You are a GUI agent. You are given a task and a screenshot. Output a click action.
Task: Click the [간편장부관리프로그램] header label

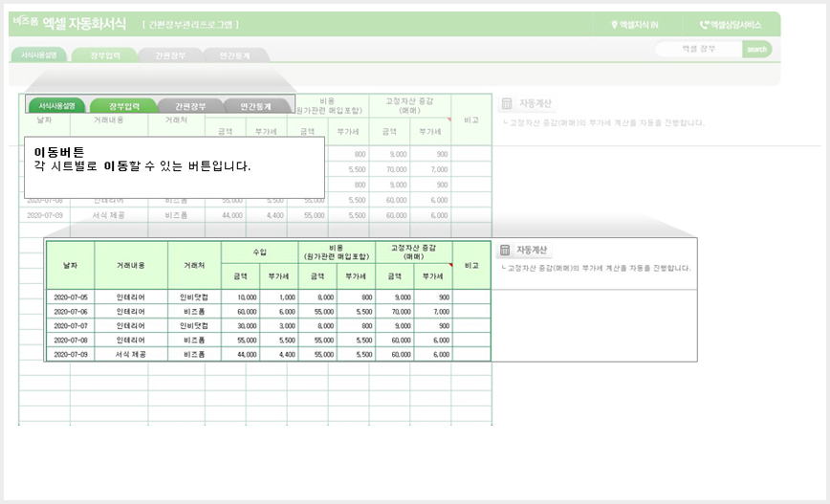tap(190, 24)
